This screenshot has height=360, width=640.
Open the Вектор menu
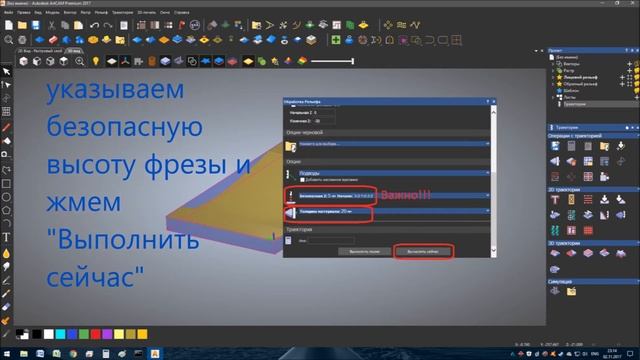tap(70, 13)
